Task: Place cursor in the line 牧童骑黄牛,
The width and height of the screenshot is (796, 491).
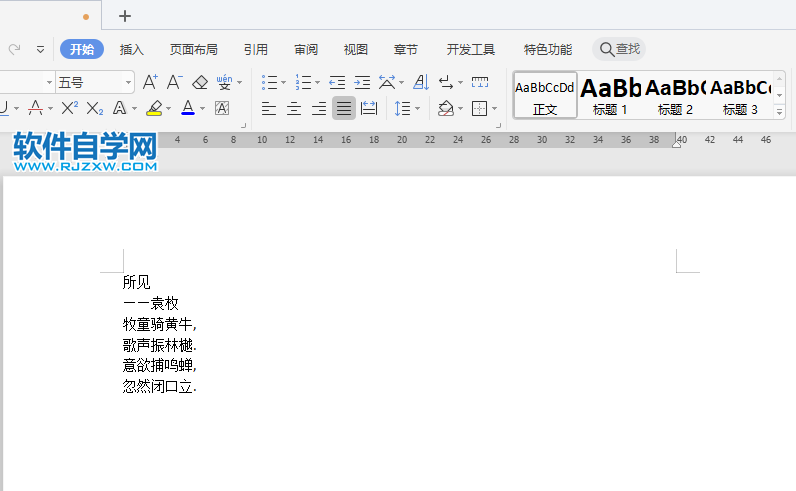Action: point(159,324)
